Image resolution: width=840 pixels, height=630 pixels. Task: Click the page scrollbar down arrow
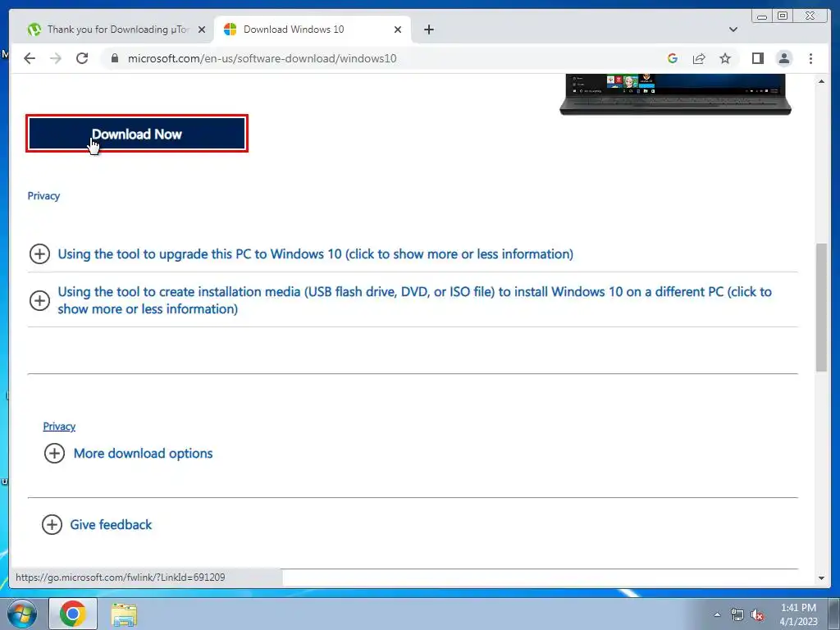pyautogui.click(x=821, y=578)
